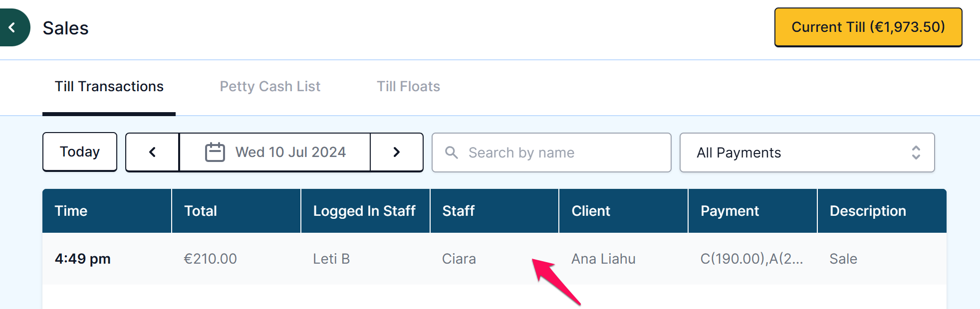Open the All Payments dropdown

coord(807,153)
